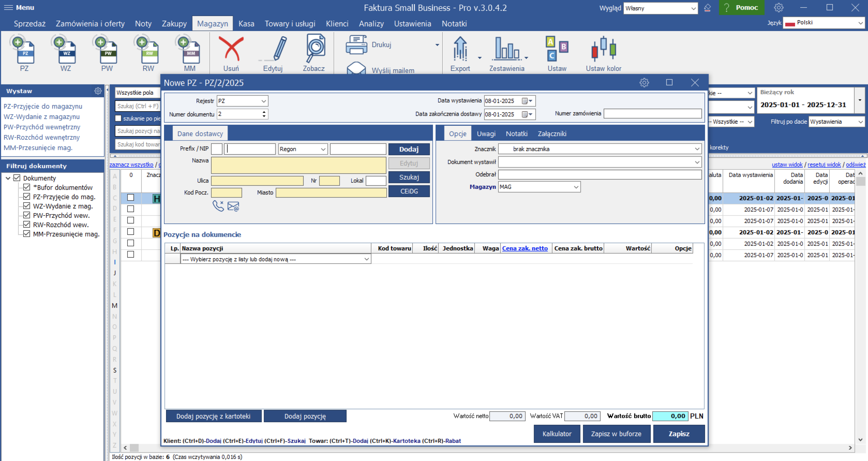Screen dimensions: 868x461
Task: Click Dodaj pozycję z kartoteki button
Action: click(x=213, y=416)
